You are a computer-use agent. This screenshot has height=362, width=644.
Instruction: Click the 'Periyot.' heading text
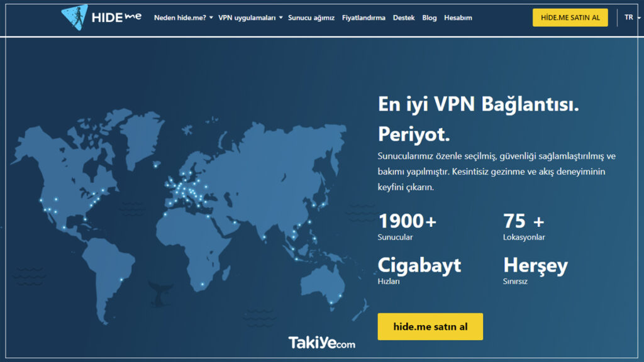click(414, 134)
